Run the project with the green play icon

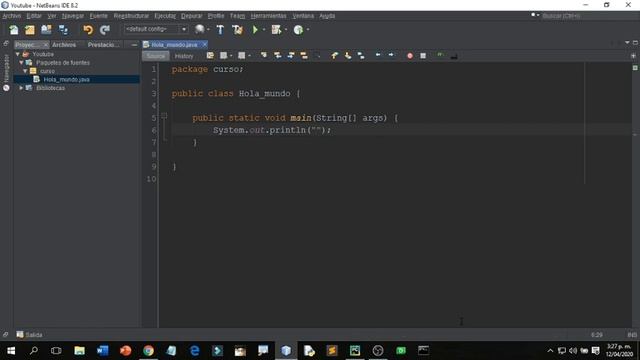255,30
